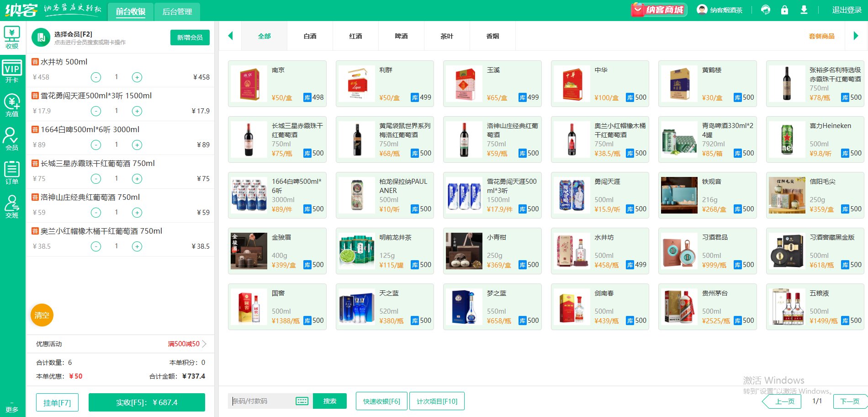
Task: Select the 红酒 category tab
Action: pyautogui.click(x=356, y=36)
